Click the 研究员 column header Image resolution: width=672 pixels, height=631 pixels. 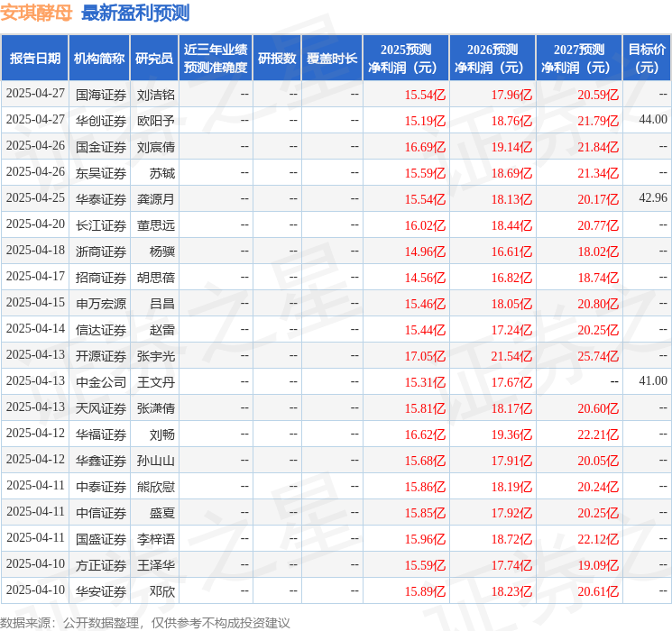(154, 58)
